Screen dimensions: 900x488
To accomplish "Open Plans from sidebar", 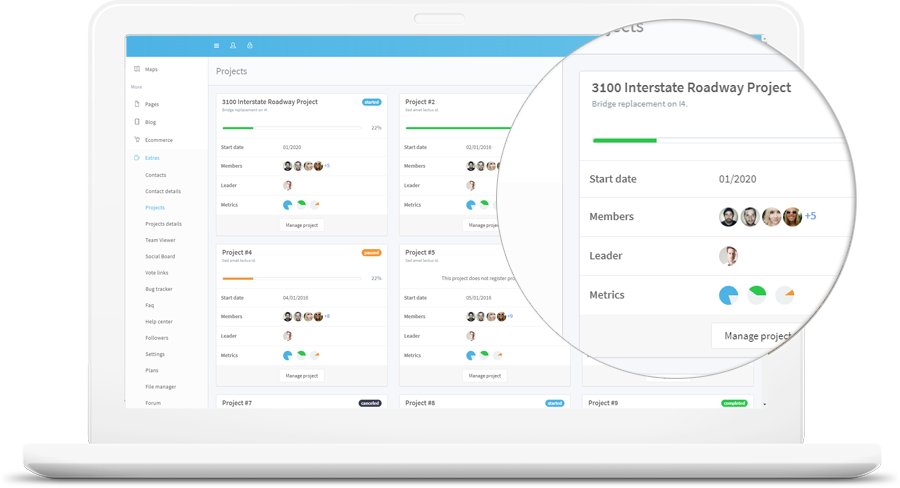I will coord(152,371).
